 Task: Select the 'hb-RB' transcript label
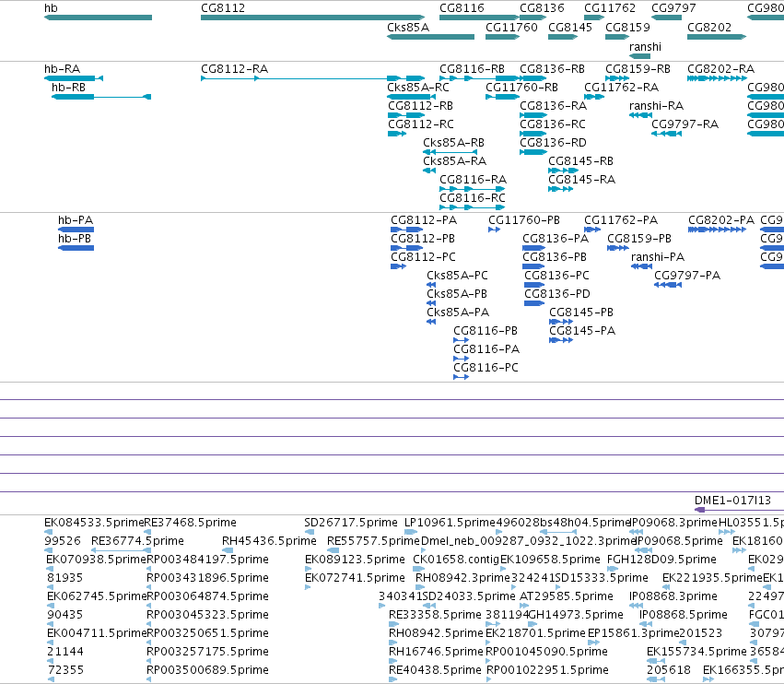tap(68, 88)
